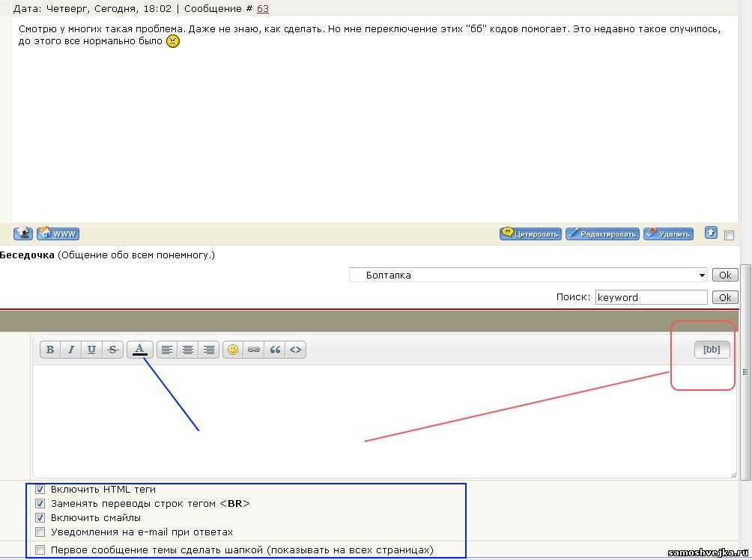Open the font color picker
Image resolution: width=752 pixels, height=560 pixels.
[x=139, y=350]
